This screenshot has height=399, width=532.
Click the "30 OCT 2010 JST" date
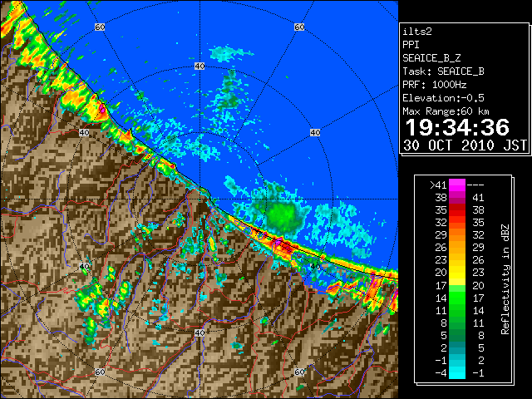(465, 145)
